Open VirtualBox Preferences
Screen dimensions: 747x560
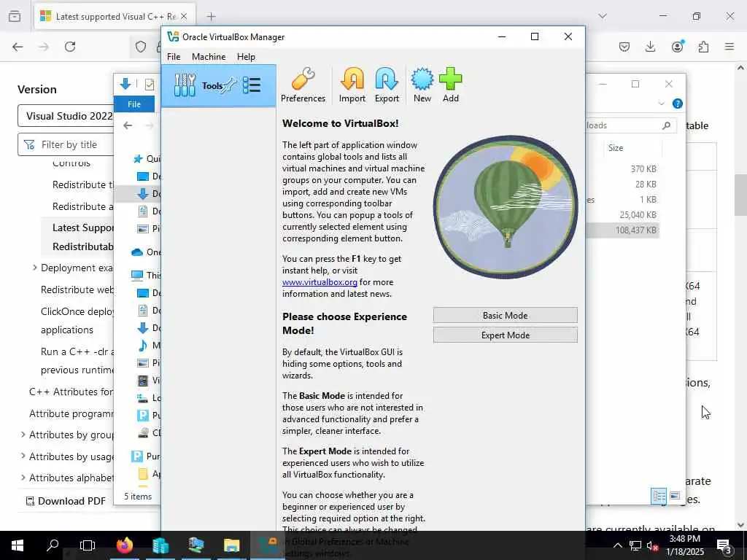tap(303, 85)
